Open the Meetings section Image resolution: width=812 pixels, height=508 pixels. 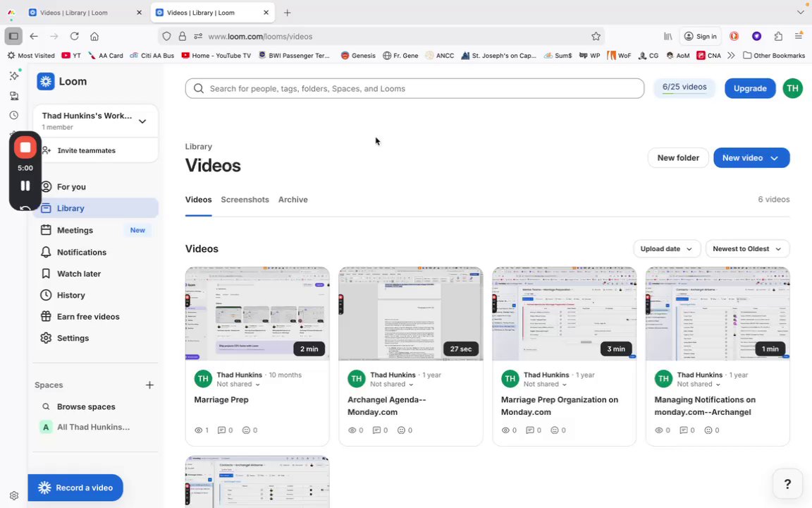point(96,230)
